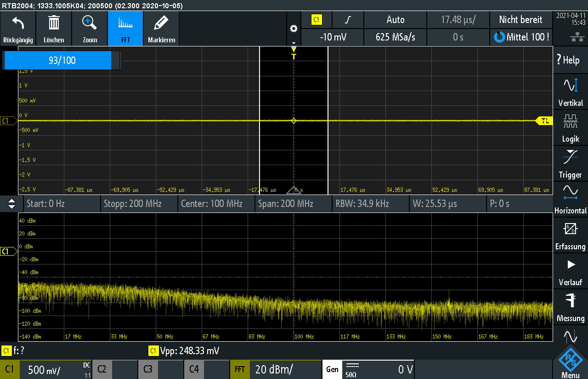Open the Trigger menu
The height and width of the screenshot is (379, 588).
tap(570, 163)
